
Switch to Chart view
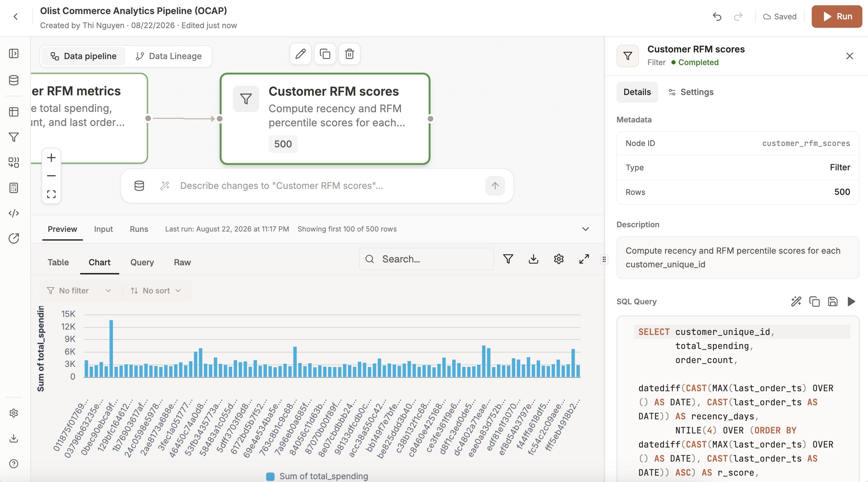pyautogui.click(x=100, y=262)
